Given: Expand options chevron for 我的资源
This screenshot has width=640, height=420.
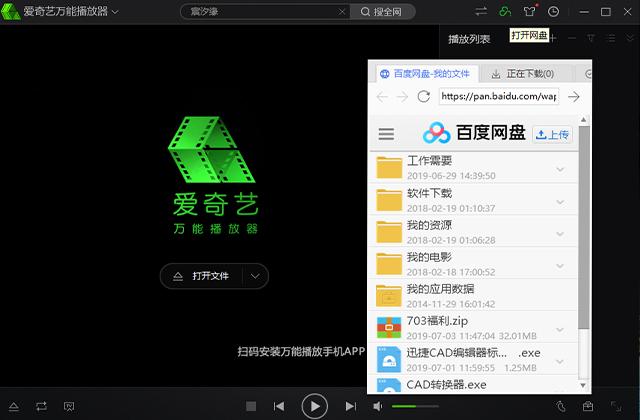Looking at the screenshot, I should click(x=560, y=234).
